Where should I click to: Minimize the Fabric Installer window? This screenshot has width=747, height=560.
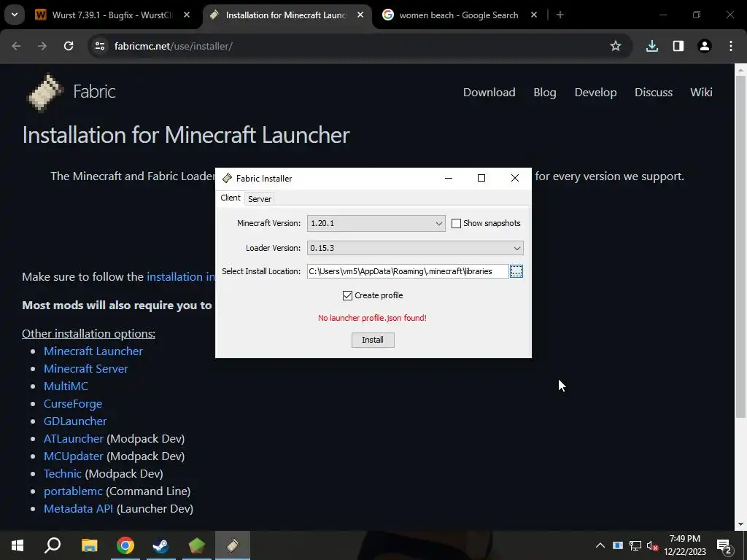pyautogui.click(x=449, y=178)
